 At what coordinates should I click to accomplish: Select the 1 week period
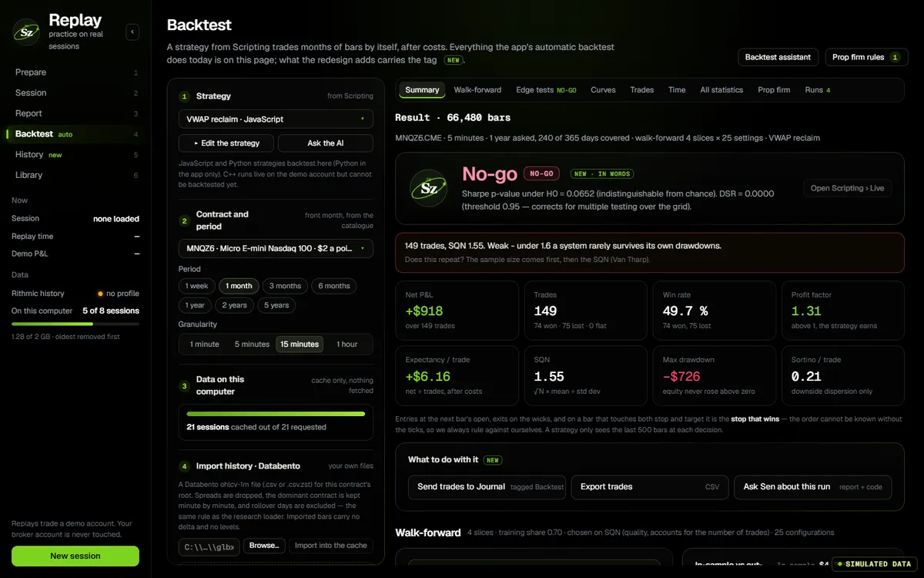coord(197,286)
